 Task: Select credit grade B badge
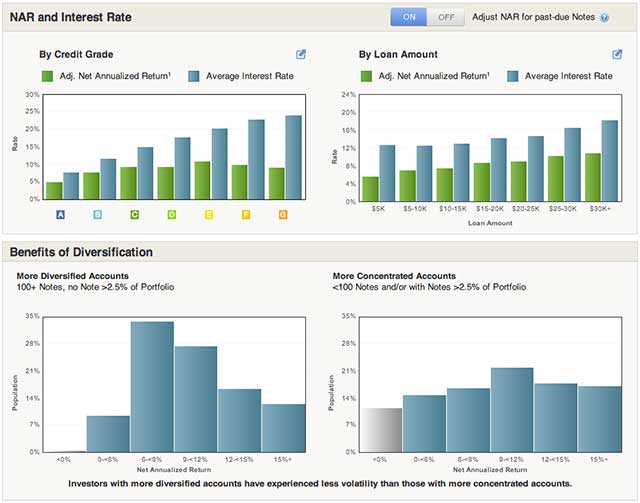[98, 215]
